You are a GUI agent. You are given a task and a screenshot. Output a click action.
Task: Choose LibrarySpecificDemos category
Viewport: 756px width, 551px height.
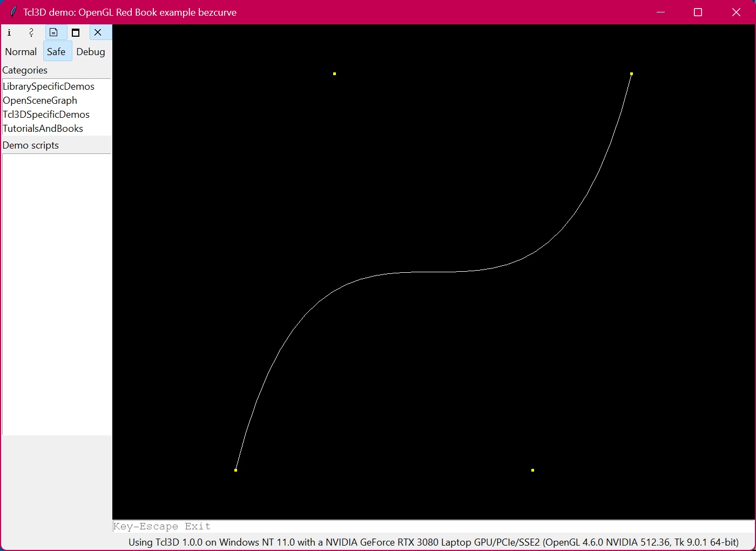pos(56,86)
